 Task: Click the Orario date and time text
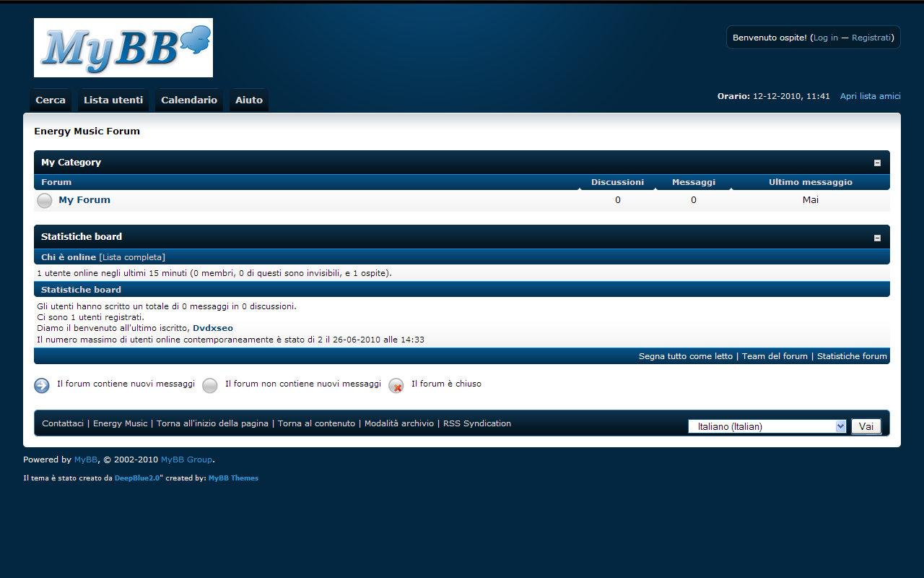(x=774, y=96)
